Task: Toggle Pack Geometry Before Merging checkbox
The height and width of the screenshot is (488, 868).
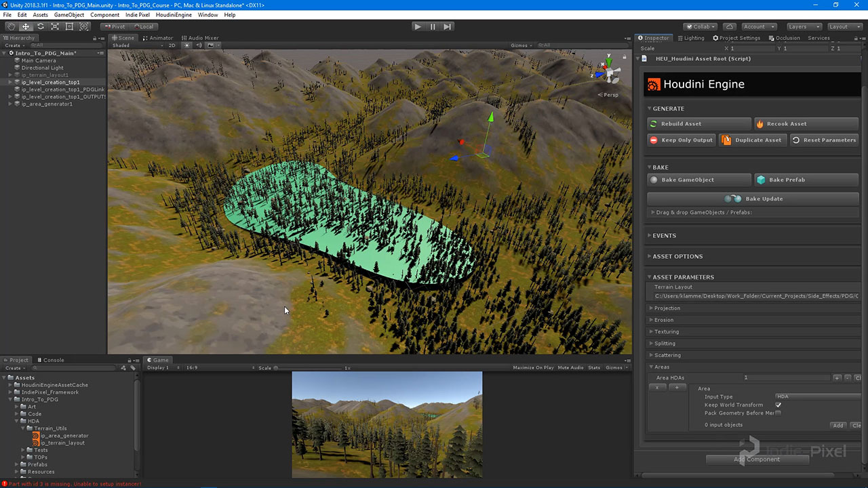Action: [x=778, y=413]
